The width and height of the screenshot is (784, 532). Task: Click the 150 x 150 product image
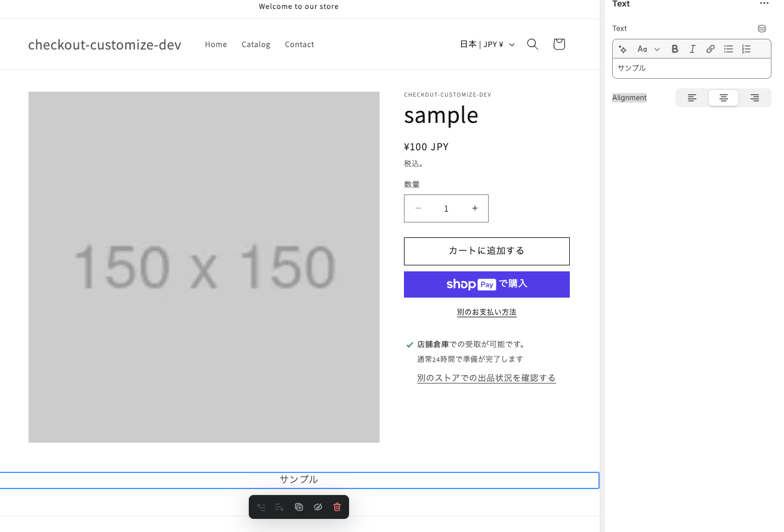tap(204, 267)
